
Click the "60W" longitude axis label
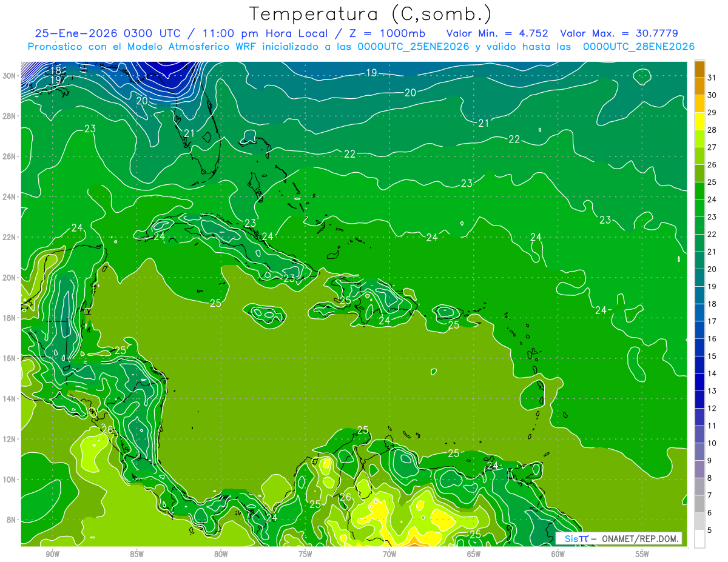tap(558, 554)
